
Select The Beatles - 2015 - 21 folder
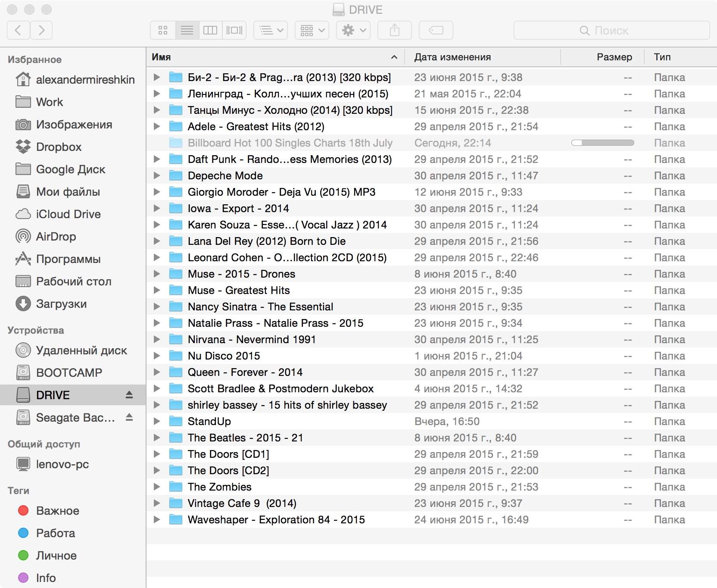point(432,438)
